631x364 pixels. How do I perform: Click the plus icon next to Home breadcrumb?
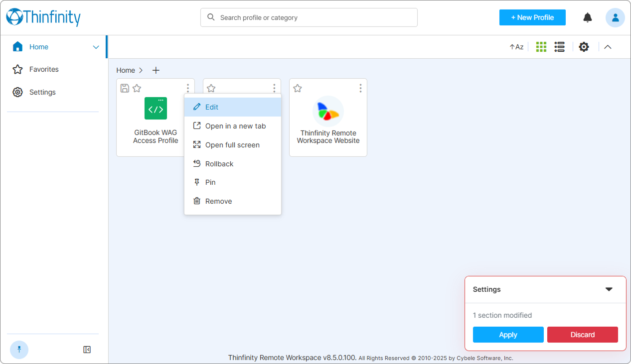tap(156, 70)
